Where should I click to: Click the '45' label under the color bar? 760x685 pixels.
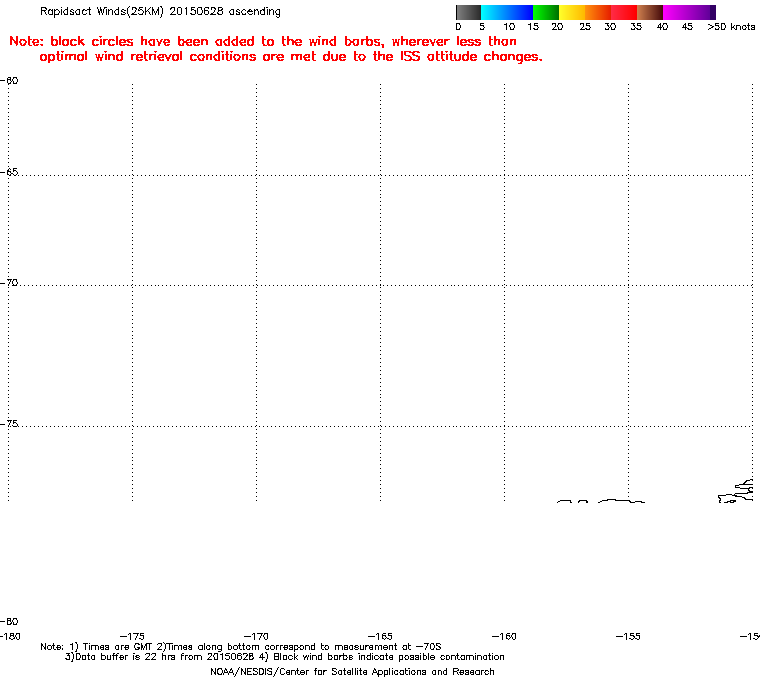687,27
